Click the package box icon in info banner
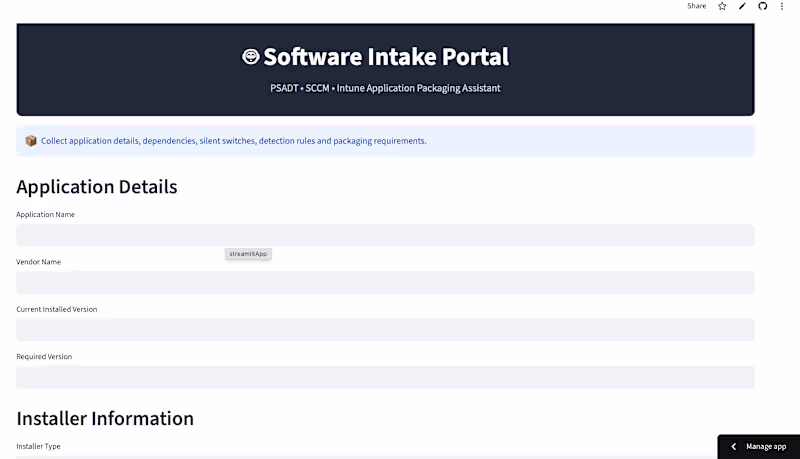The image size is (800, 459). (x=31, y=141)
